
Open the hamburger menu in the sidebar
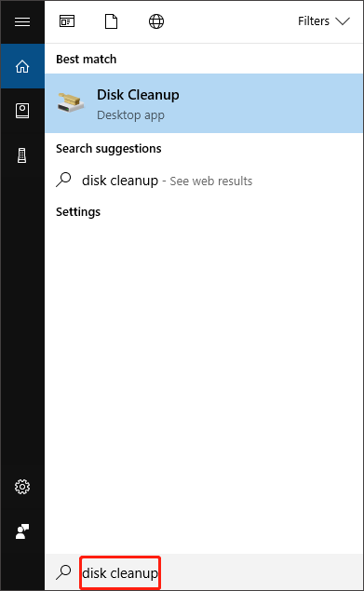[22, 21]
